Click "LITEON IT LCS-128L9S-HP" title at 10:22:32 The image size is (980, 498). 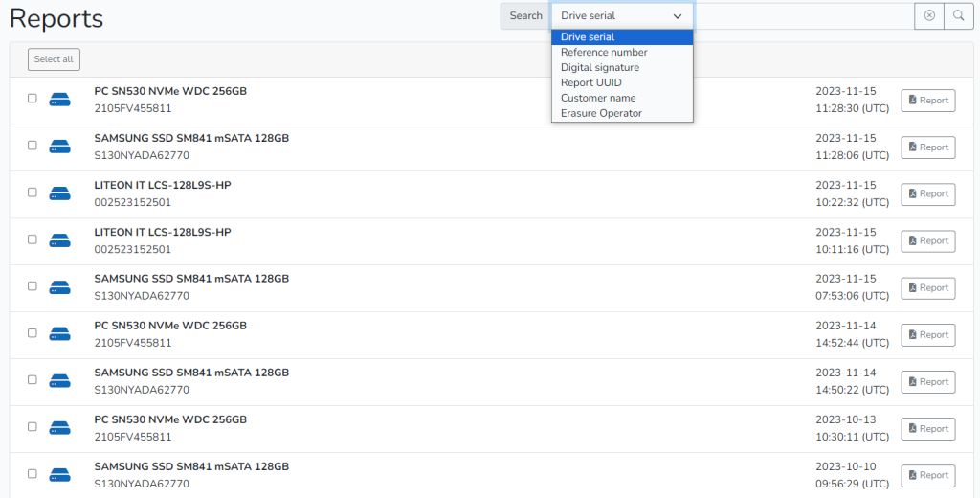(163, 185)
